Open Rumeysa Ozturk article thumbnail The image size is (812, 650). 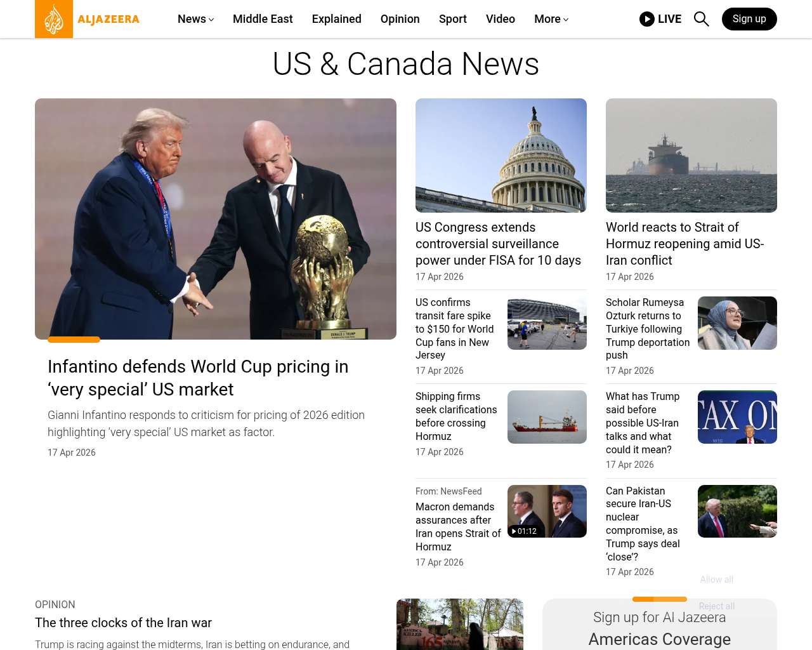pos(737,323)
